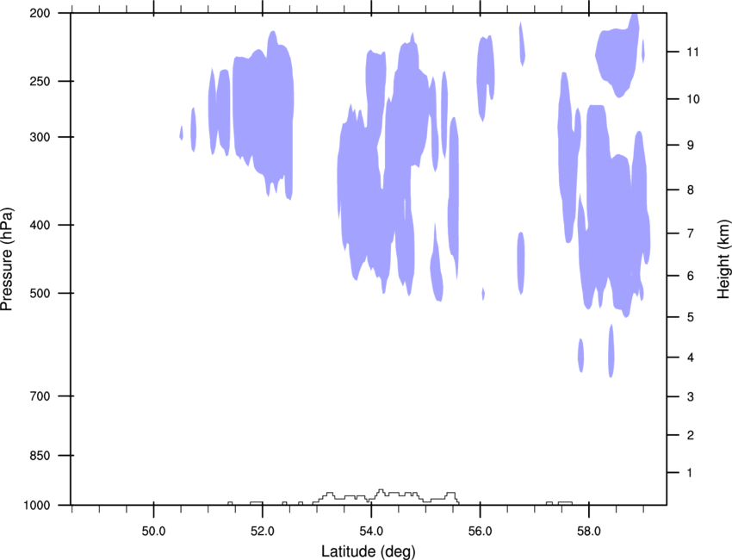
Task: Click the Latitude (deg) axis title
Action: (x=369, y=551)
